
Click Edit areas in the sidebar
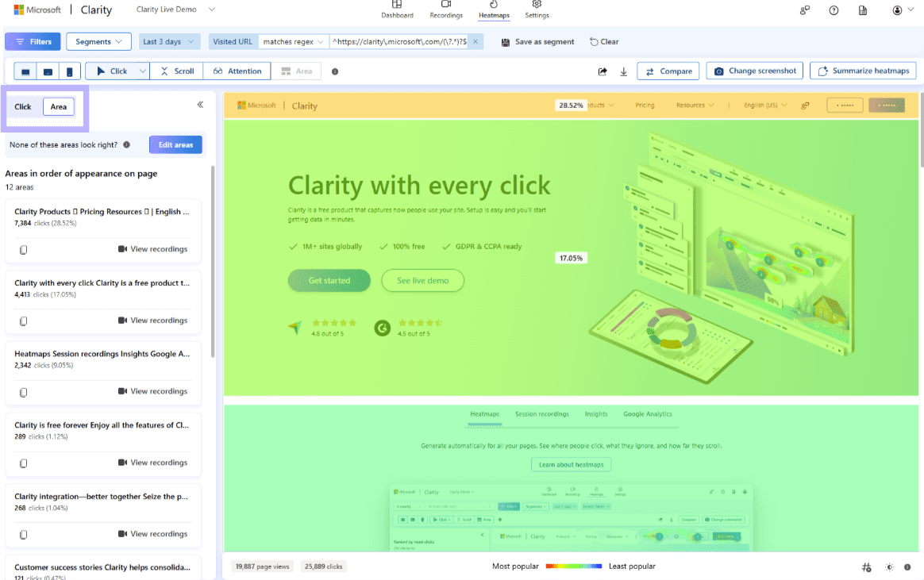[175, 144]
